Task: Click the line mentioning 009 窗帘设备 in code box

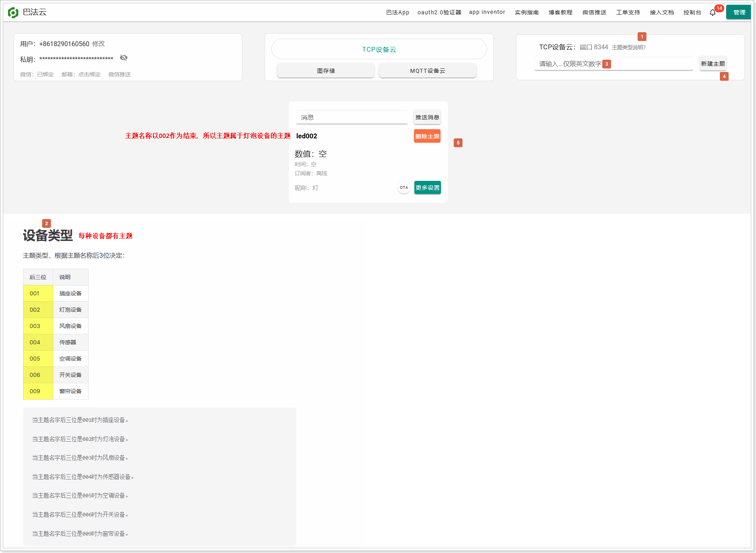Action: (80, 534)
